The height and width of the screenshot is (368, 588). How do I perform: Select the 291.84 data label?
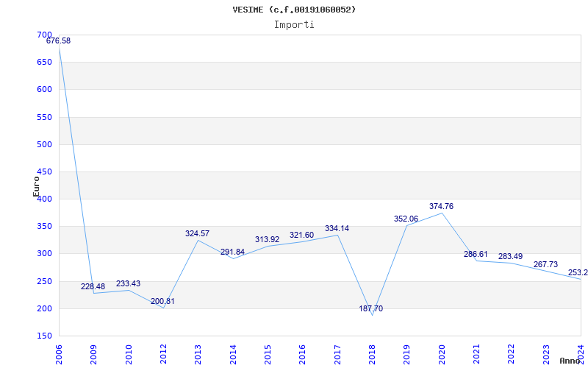point(232,252)
